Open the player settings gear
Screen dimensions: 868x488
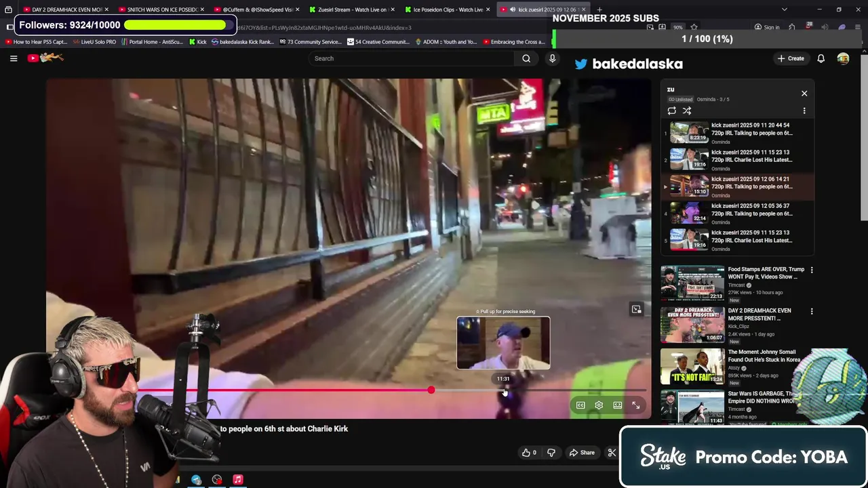(599, 405)
